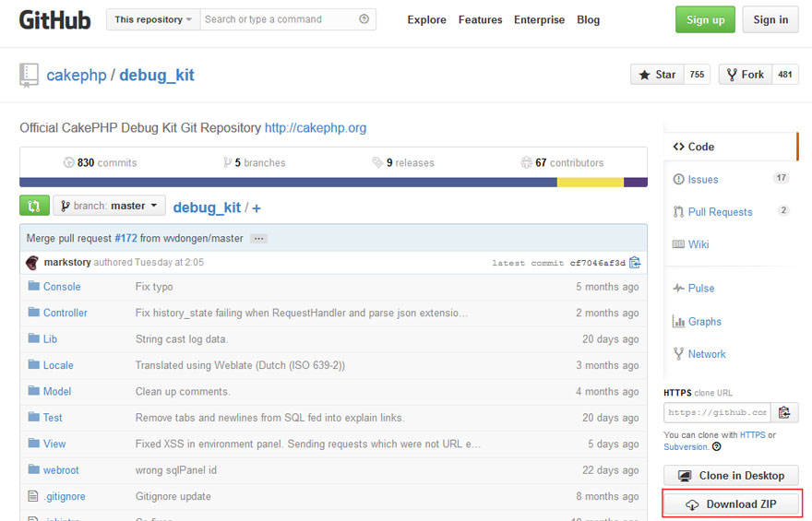
Task: Click the plus sign to create a new file
Action: [257, 208]
